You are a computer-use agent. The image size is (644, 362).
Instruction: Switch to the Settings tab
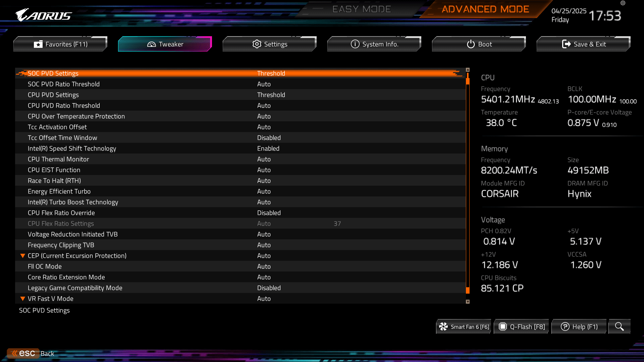270,44
